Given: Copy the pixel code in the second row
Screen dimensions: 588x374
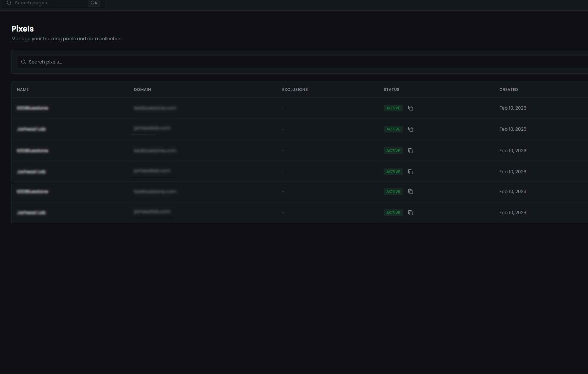Looking at the screenshot, I should [x=410, y=129].
